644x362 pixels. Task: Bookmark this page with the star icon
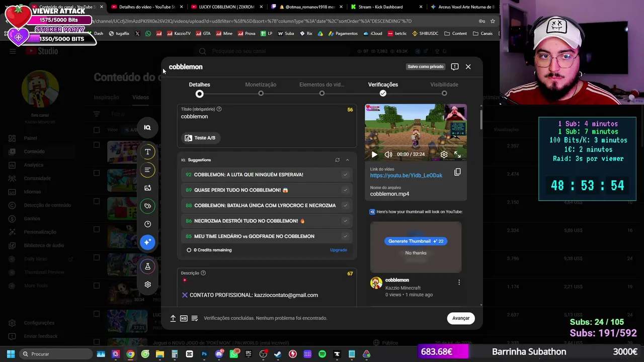point(493,21)
